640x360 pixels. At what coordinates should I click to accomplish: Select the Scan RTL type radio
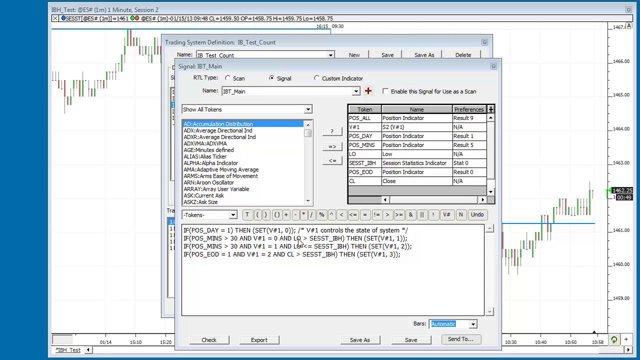tap(227, 78)
